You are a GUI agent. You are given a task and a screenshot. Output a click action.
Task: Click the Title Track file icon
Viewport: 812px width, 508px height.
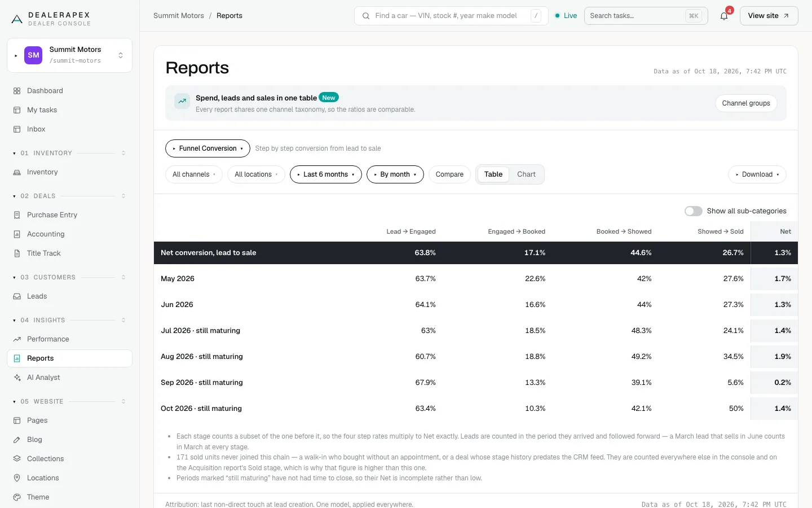pyautogui.click(x=17, y=253)
